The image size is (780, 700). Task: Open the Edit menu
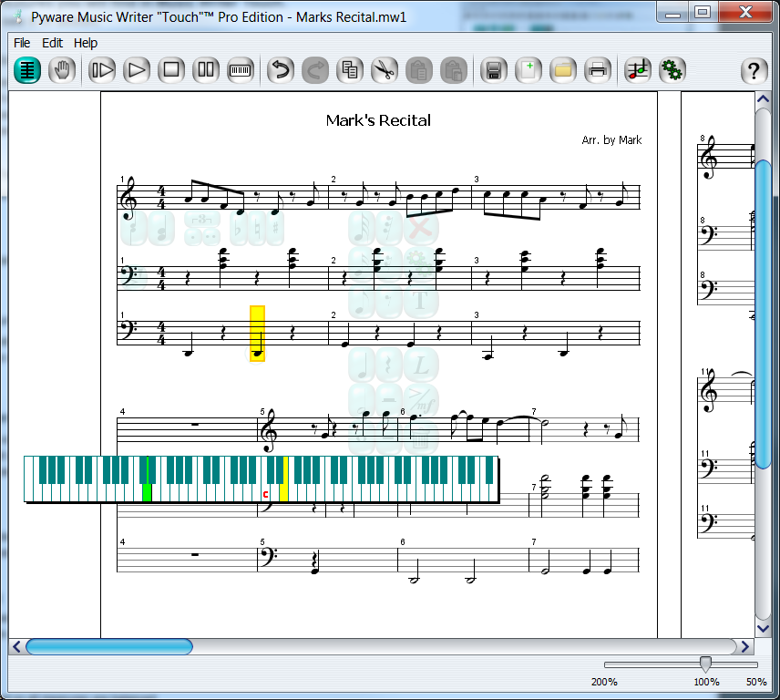click(53, 43)
